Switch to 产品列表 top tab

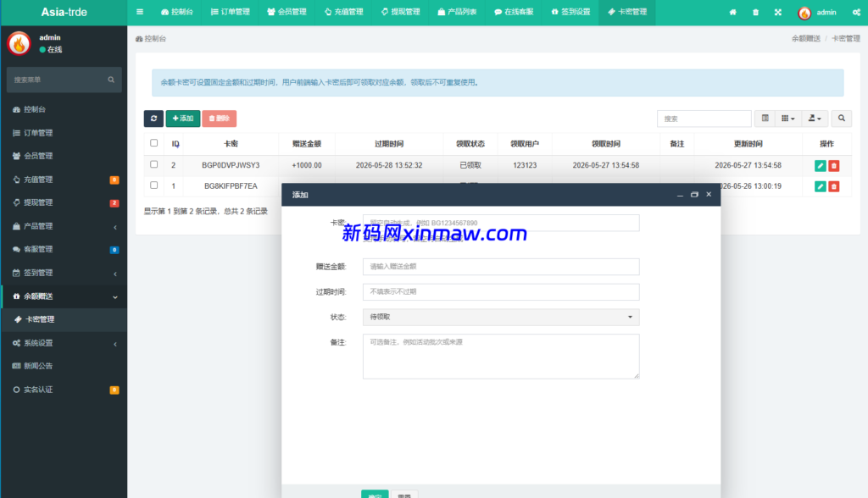coord(457,12)
